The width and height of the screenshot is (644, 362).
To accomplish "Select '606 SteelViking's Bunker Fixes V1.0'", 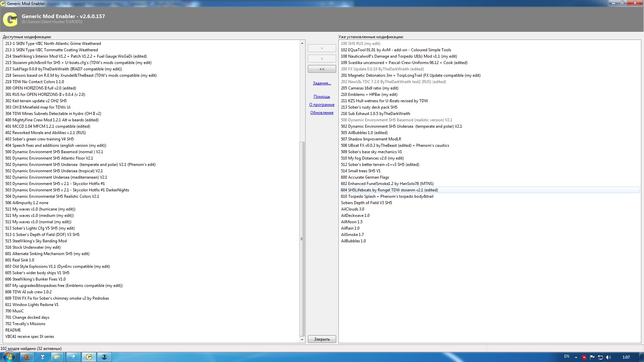I will point(35,279).
